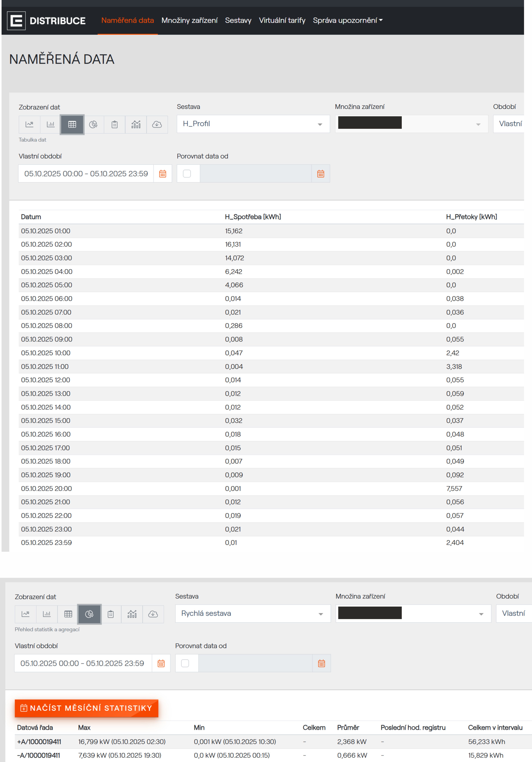Enable upper Porovnat data od checkbox

pos(187,174)
